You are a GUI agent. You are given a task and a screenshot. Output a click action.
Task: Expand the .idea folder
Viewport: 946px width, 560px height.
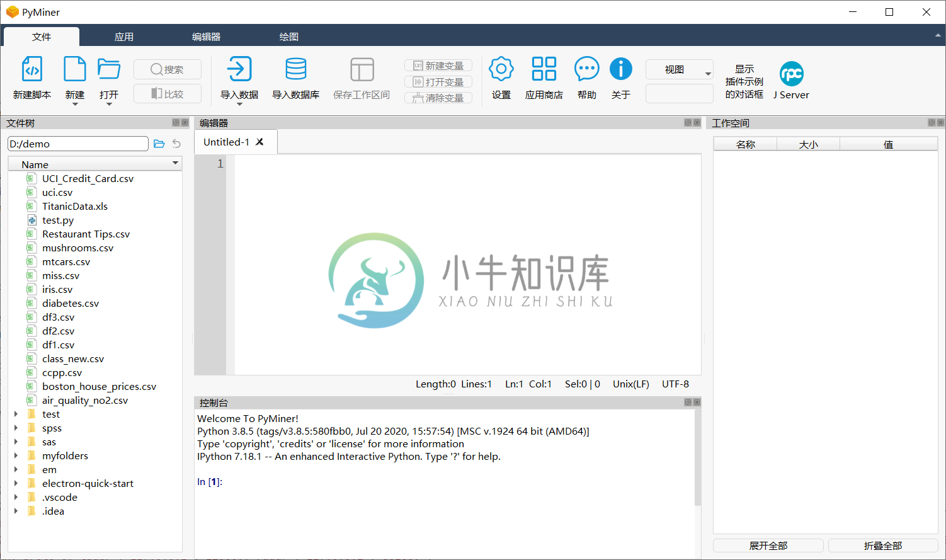pyautogui.click(x=16, y=511)
